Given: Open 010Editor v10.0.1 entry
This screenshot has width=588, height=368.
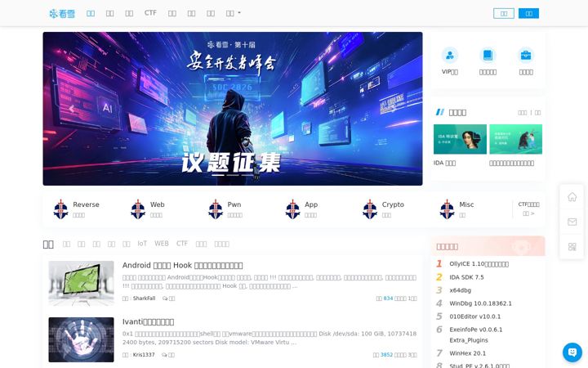Looking at the screenshot, I should (474, 316).
